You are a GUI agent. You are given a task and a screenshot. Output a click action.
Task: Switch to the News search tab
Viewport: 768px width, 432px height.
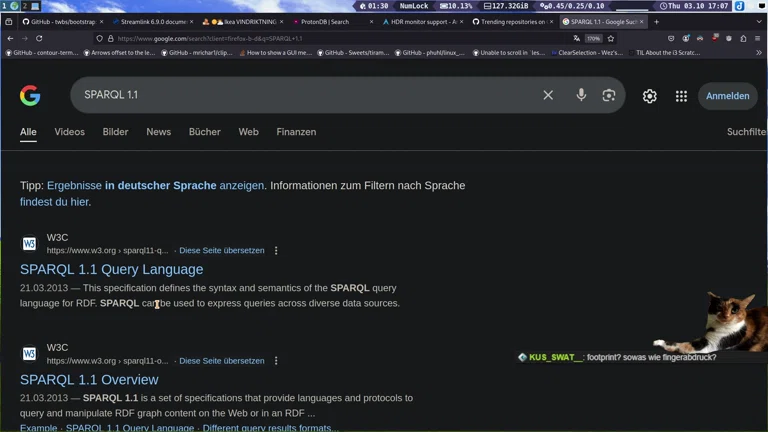coord(158,132)
